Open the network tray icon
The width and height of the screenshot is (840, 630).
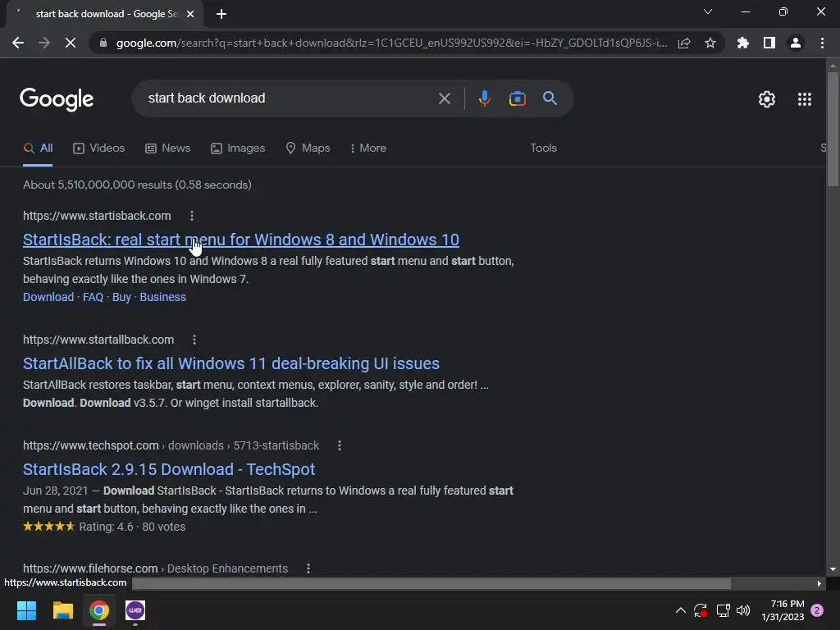pyautogui.click(x=723, y=610)
